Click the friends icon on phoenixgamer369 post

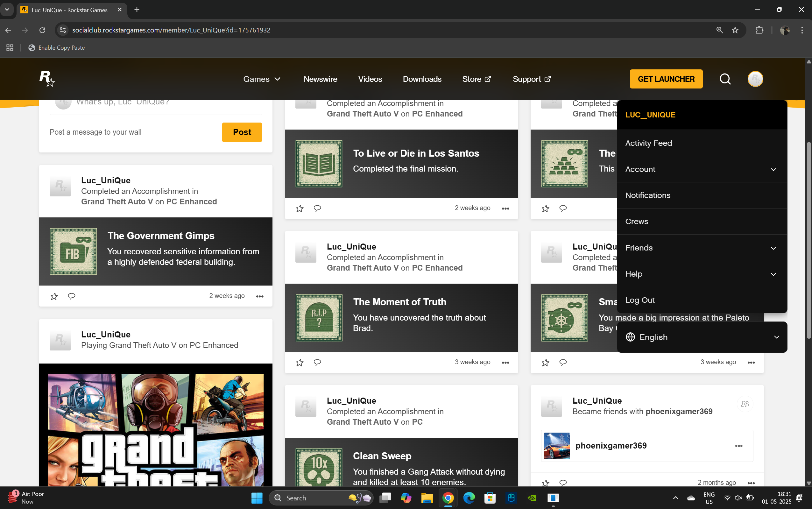pyautogui.click(x=745, y=404)
